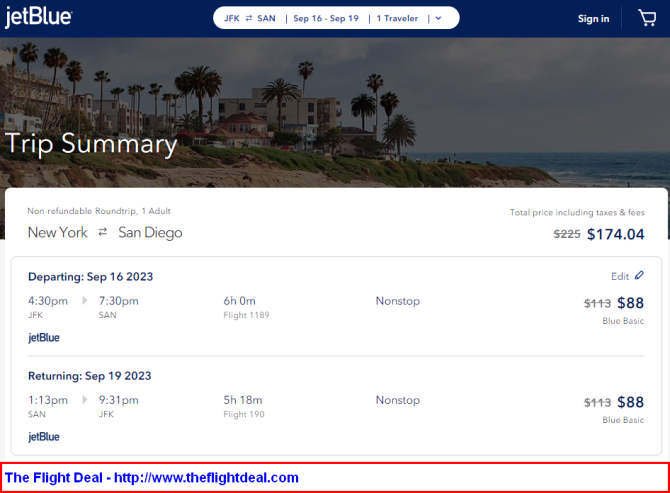Click Blue Basic under departing fare
The image size is (670, 493).
623,321
